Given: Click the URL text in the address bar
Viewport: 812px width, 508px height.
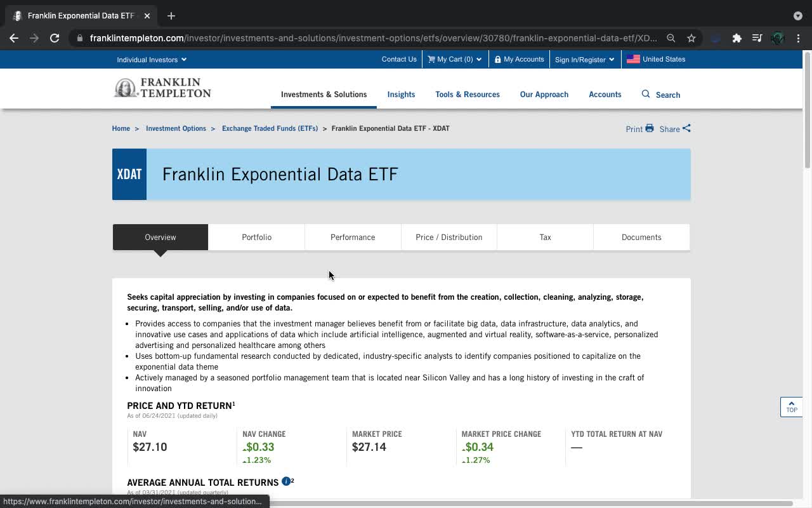Looking at the screenshot, I should click(x=374, y=38).
